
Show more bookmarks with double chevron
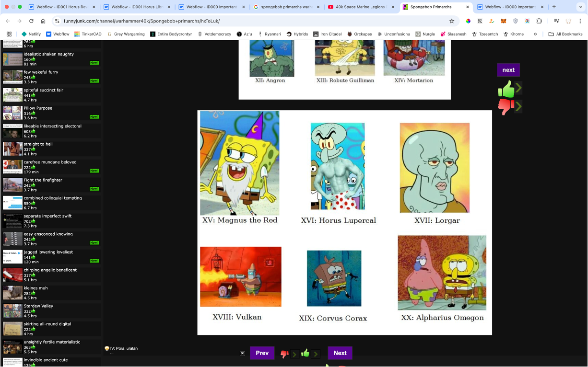[x=535, y=34]
